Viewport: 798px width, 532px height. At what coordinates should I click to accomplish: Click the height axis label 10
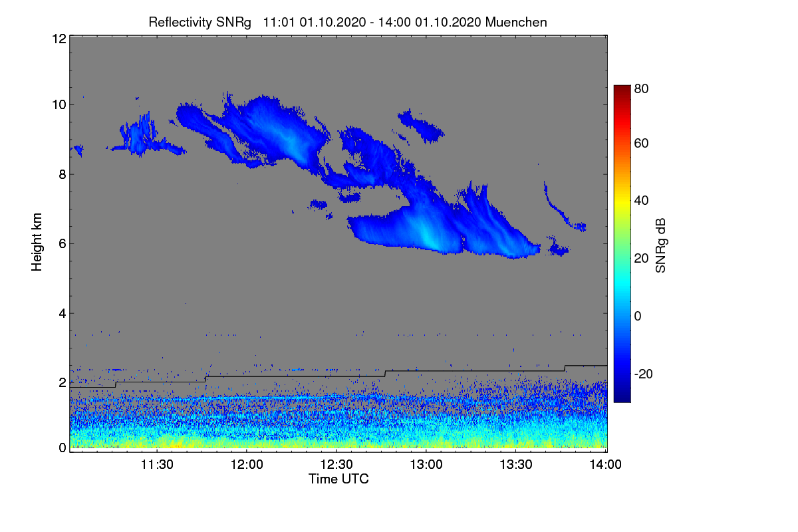click(59, 104)
